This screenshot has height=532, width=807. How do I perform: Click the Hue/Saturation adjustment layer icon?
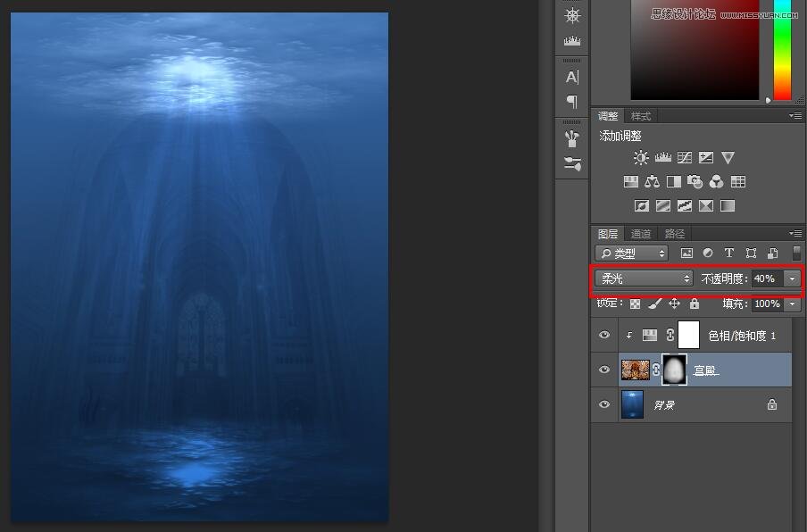pyautogui.click(x=650, y=335)
